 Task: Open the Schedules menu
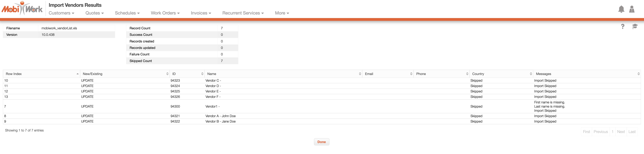click(x=127, y=13)
